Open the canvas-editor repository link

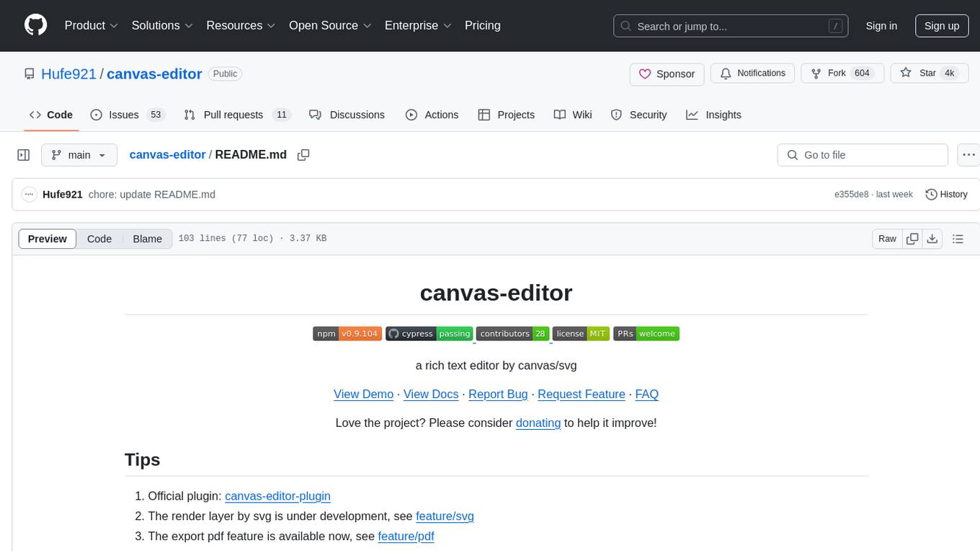coord(154,74)
